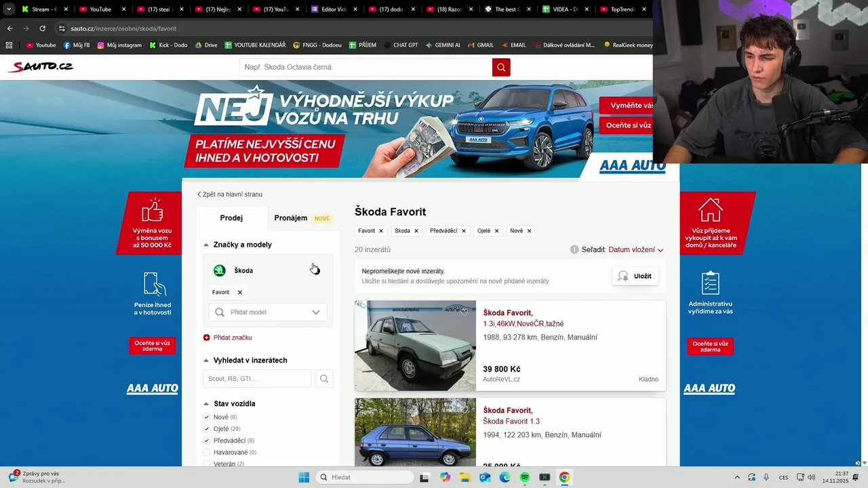Viewport: 868px width, 488px height.
Task: Remove the Ojeté filter chip
Action: pos(496,231)
